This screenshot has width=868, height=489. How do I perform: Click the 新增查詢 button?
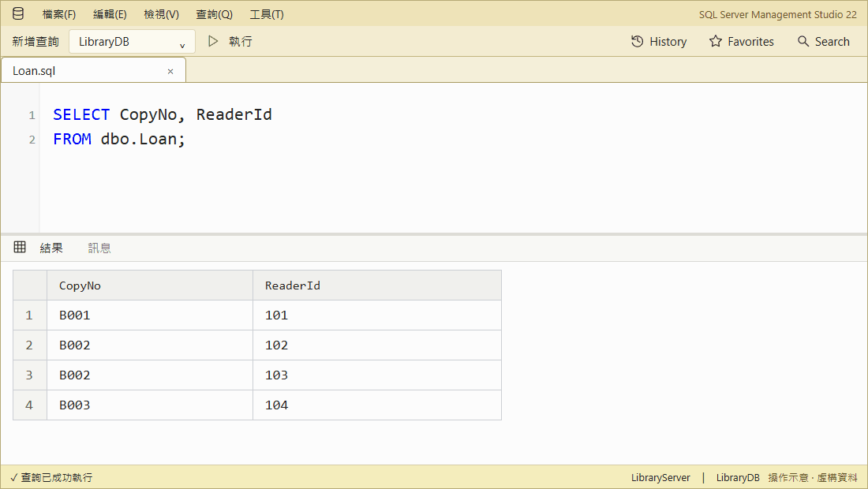pyautogui.click(x=36, y=42)
